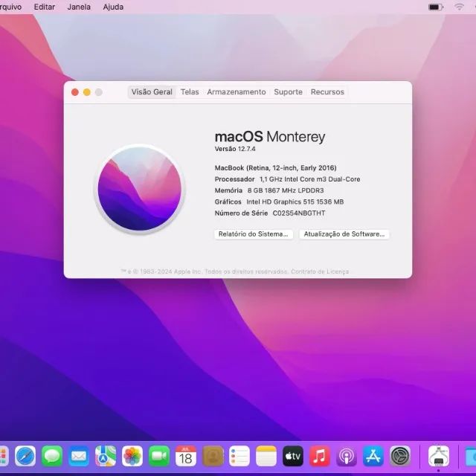Click the Versão 12.7.4 text

pyautogui.click(x=235, y=149)
